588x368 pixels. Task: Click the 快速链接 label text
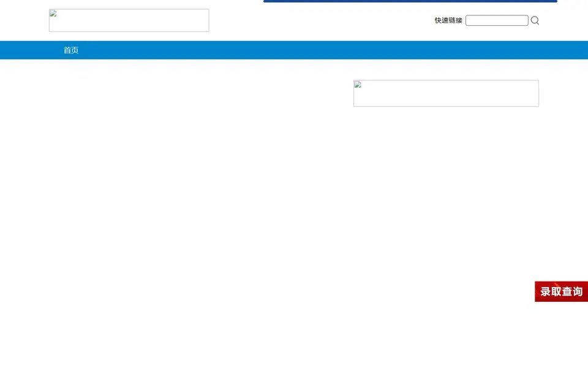[448, 20]
